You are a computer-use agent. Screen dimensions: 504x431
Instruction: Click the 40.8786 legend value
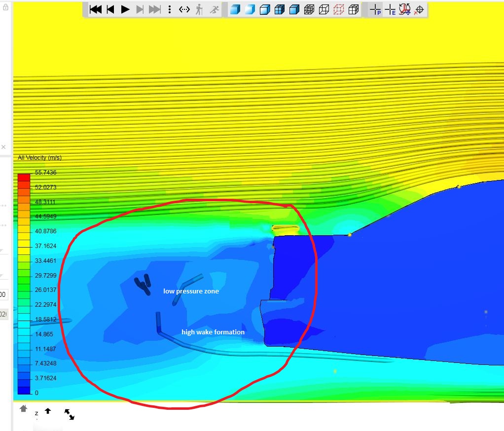(x=46, y=231)
